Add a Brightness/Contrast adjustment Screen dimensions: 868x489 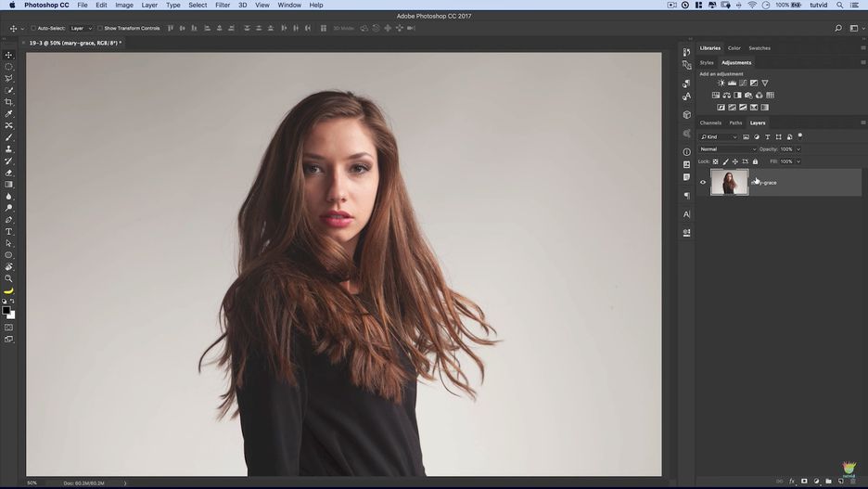pyautogui.click(x=721, y=84)
